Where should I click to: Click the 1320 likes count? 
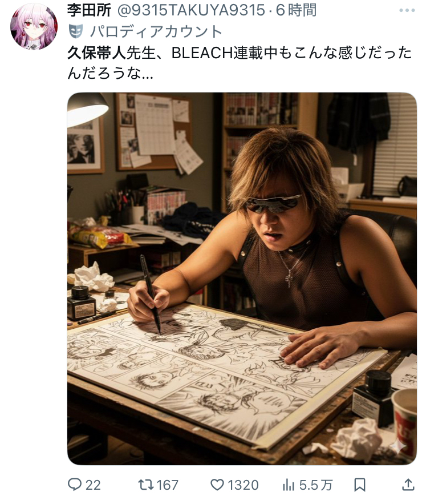coord(243,485)
